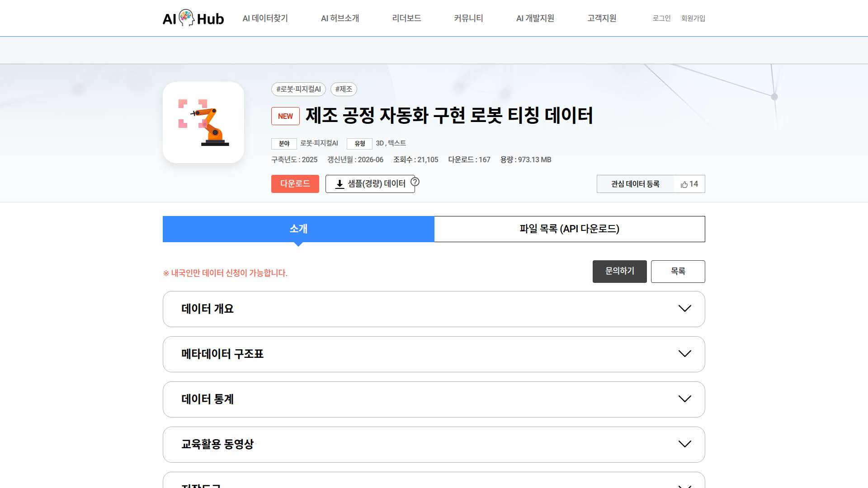The image size is (868, 488).
Task: Click the 갱신년월 : 2026-06 text
Action: coord(355,160)
